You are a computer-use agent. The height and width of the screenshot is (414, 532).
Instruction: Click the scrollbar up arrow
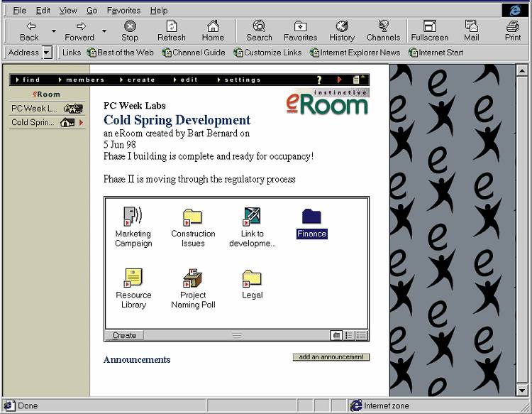[x=521, y=70]
